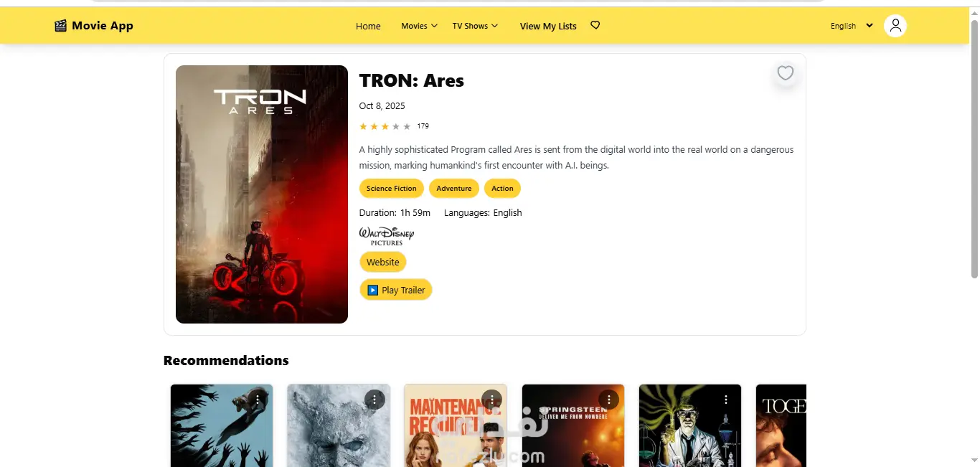This screenshot has height=467, width=980.
Task: Open the three-dots menu on scientist poster
Action: tap(725, 399)
